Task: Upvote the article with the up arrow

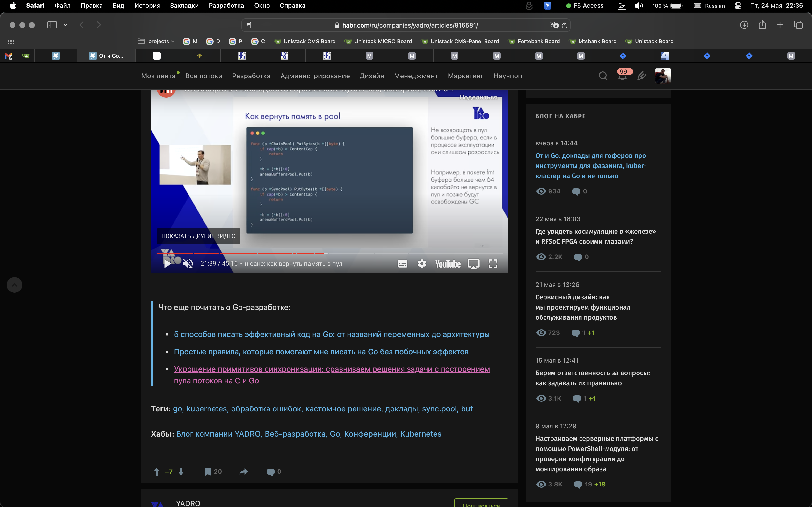Action: click(156, 472)
